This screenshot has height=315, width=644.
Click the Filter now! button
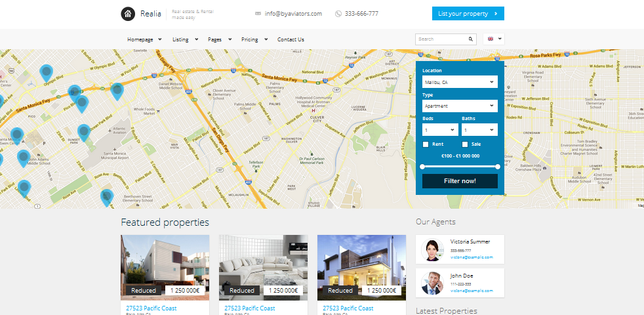(x=460, y=181)
